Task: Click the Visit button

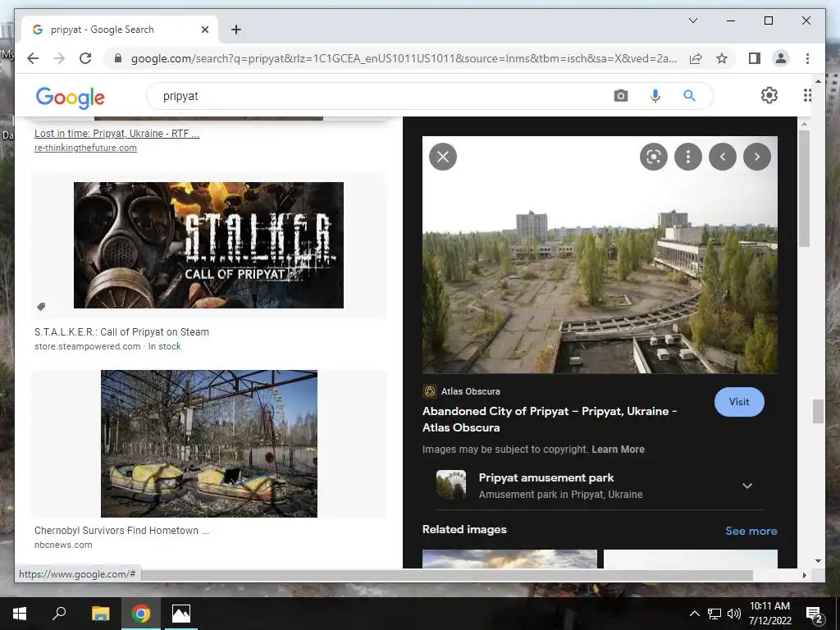Action: [x=739, y=402]
